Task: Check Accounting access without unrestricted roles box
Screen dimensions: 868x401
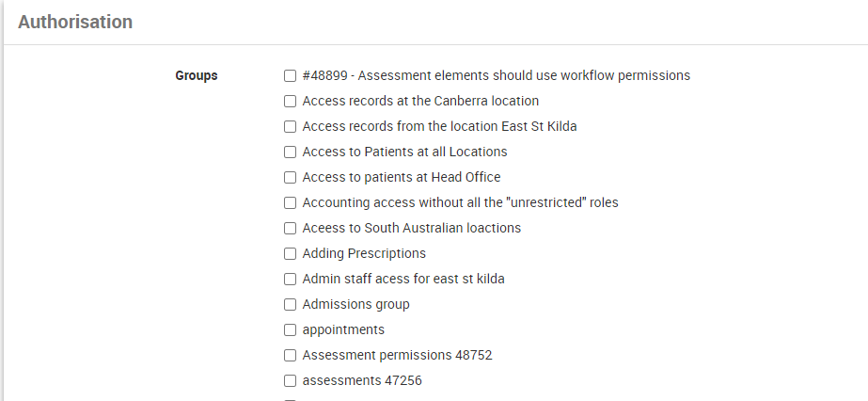Action: [291, 202]
